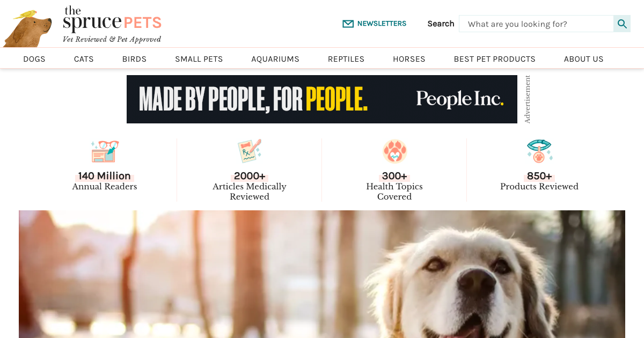Go to the Reptiles section
The height and width of the screenshot is (338, 644).
tap(346, 59)
